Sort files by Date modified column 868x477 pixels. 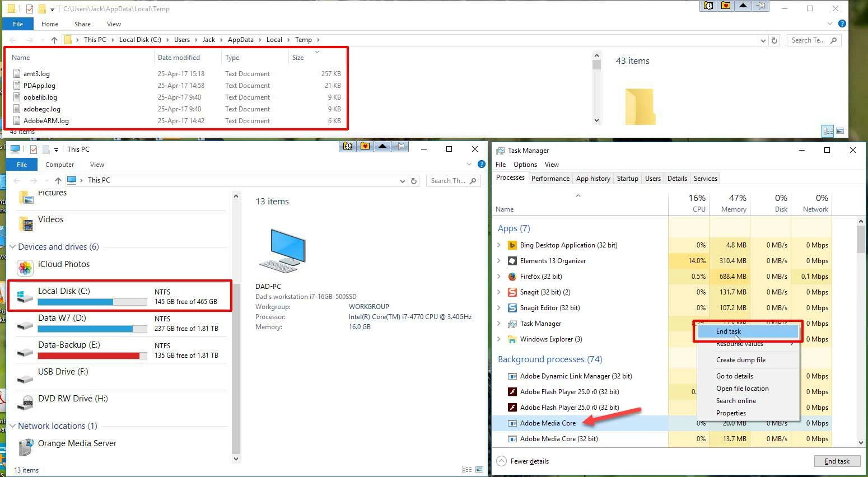tap(179, 57)
